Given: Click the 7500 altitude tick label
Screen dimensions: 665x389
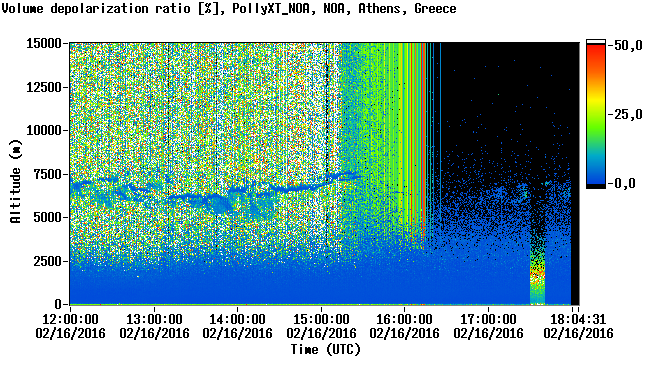Looking at the screenshot, I should pos(48,174).
